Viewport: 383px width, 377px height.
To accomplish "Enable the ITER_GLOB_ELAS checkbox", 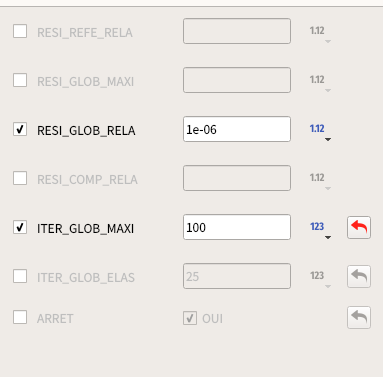I will click(x=20, y=276).
